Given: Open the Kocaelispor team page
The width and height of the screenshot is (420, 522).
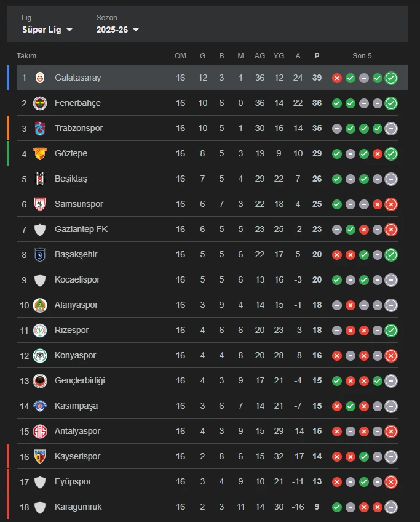Looking at the screenshot, I should pos(75,279).
